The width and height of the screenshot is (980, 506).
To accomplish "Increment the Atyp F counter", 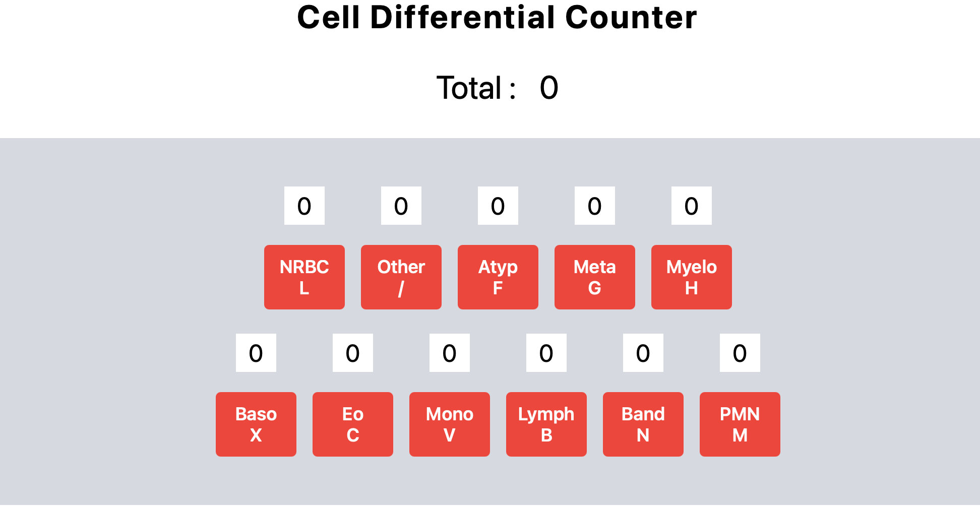I will [498, 277].
